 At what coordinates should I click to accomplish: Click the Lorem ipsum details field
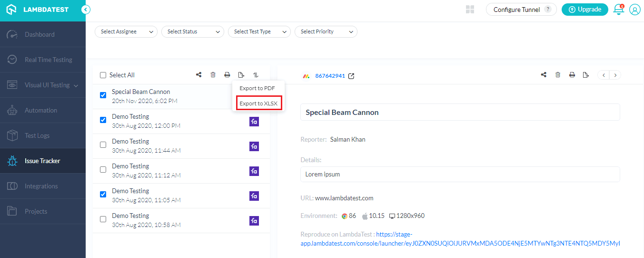(x=460, y=174)
